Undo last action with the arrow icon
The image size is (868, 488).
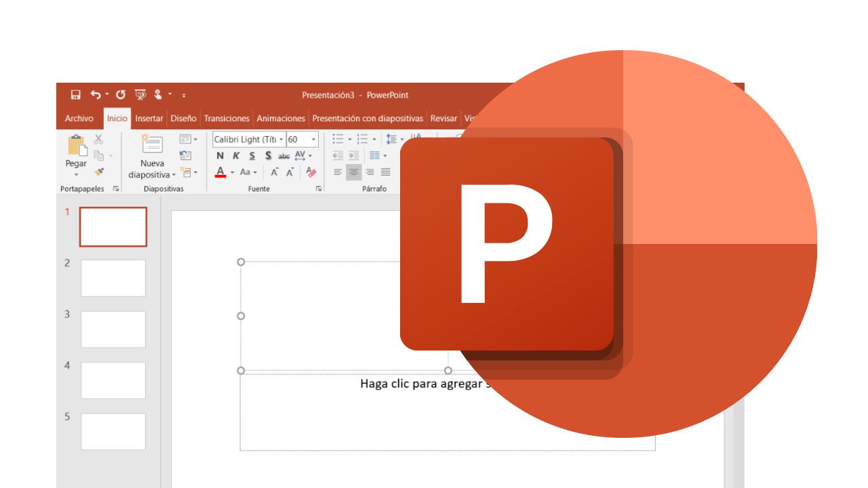(94, 95)
